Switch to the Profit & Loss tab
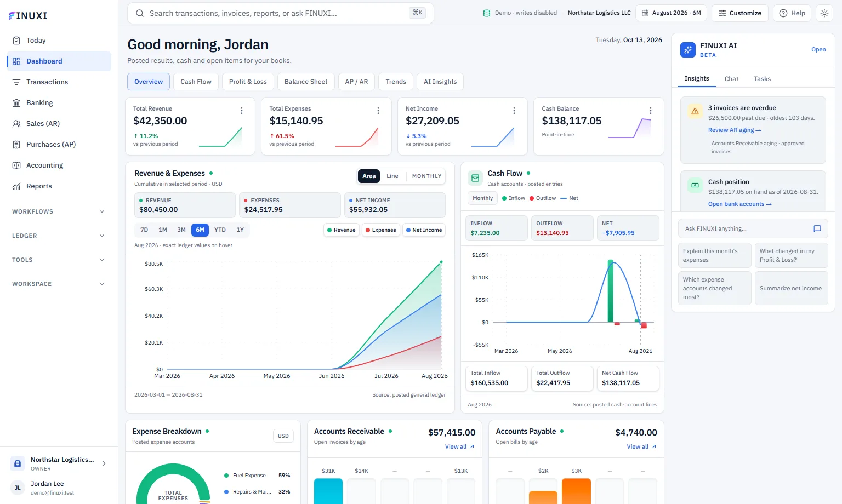This screenshot has height=504, width=842. click(248, 82)
